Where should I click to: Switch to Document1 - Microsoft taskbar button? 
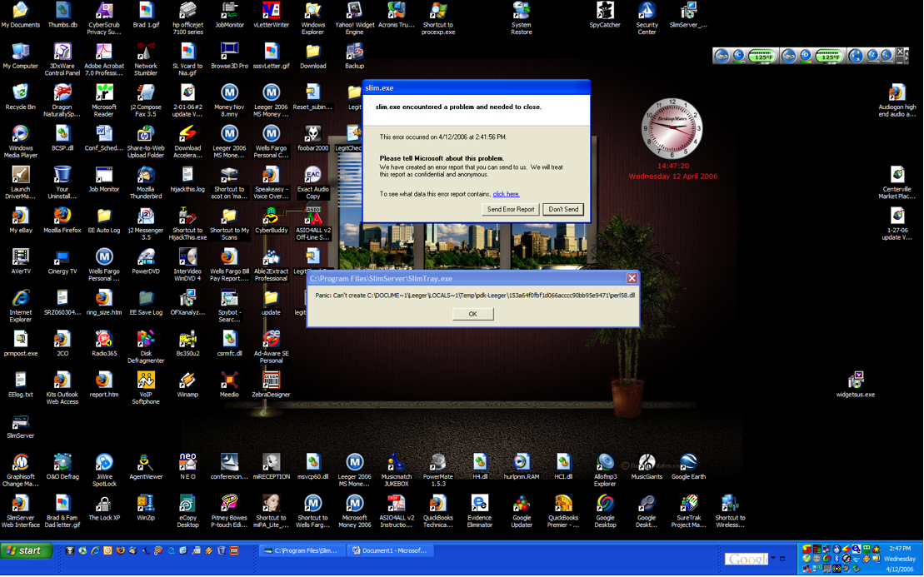pos(390,551)
